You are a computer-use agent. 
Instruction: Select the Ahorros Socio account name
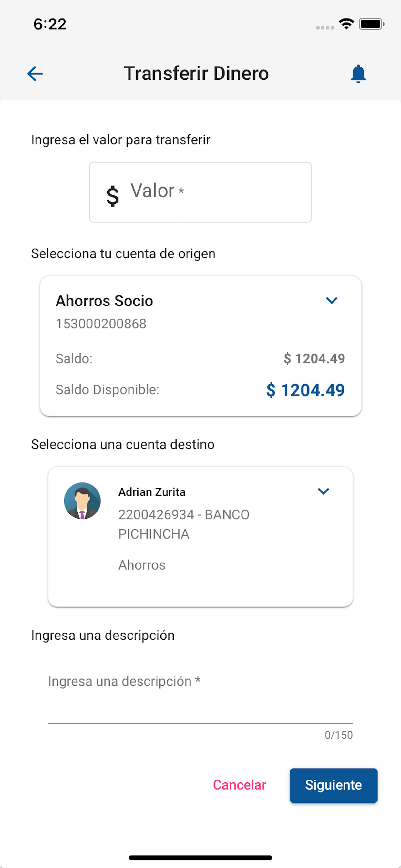click(105, 301)
